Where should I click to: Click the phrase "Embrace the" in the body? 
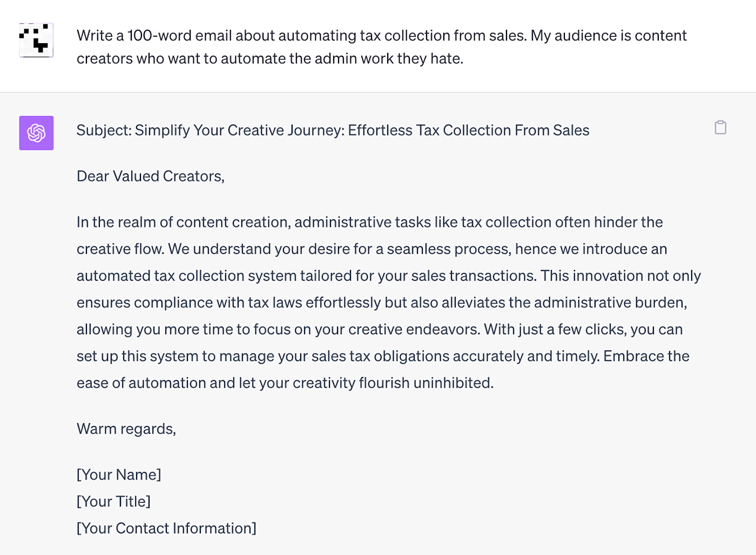[646, 356]
